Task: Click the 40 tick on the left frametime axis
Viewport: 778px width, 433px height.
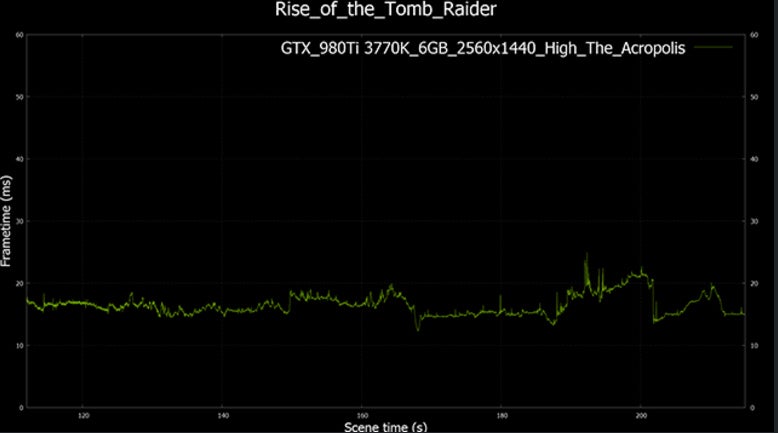Action: click(x=19, y=159)
